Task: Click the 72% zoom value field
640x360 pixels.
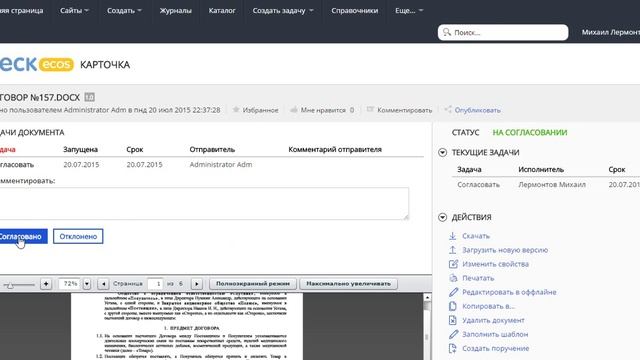Action: tap(70, 283)
